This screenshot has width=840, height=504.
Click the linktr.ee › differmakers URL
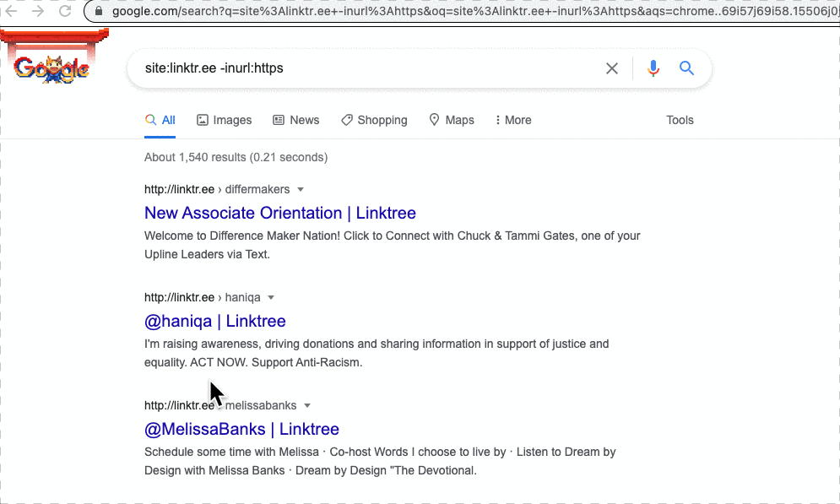coord(217,190)
